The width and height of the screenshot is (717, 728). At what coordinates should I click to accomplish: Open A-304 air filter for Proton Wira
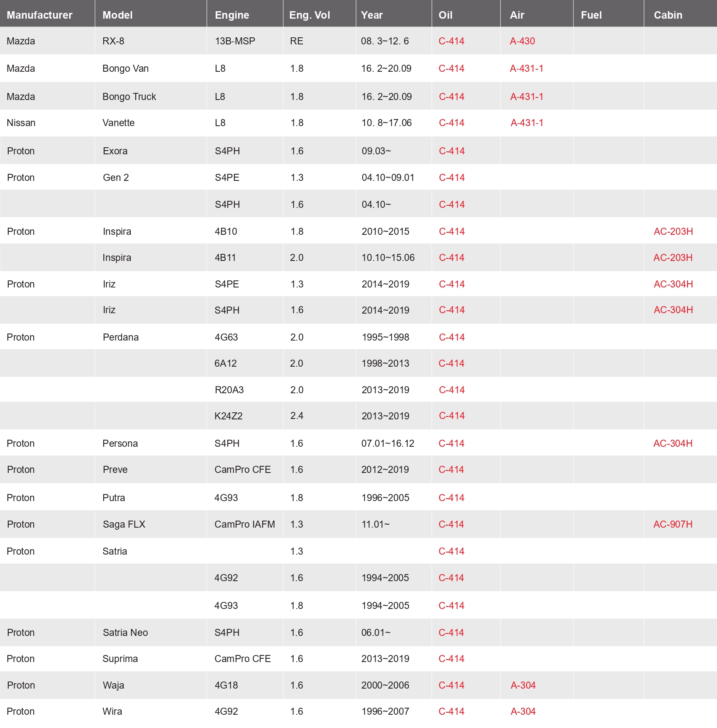523,711
